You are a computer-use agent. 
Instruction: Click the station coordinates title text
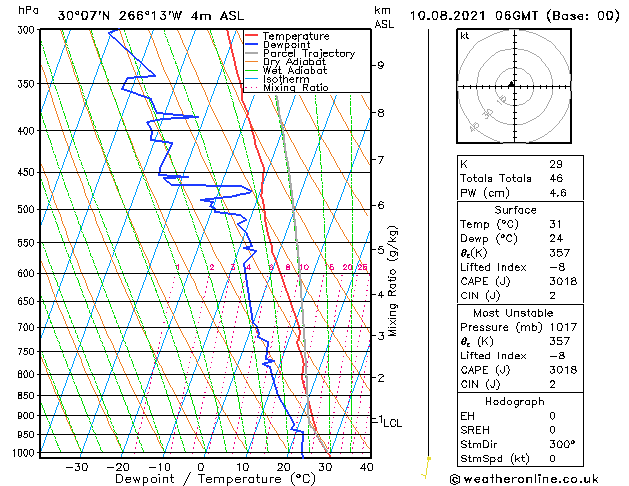[151, 16]
